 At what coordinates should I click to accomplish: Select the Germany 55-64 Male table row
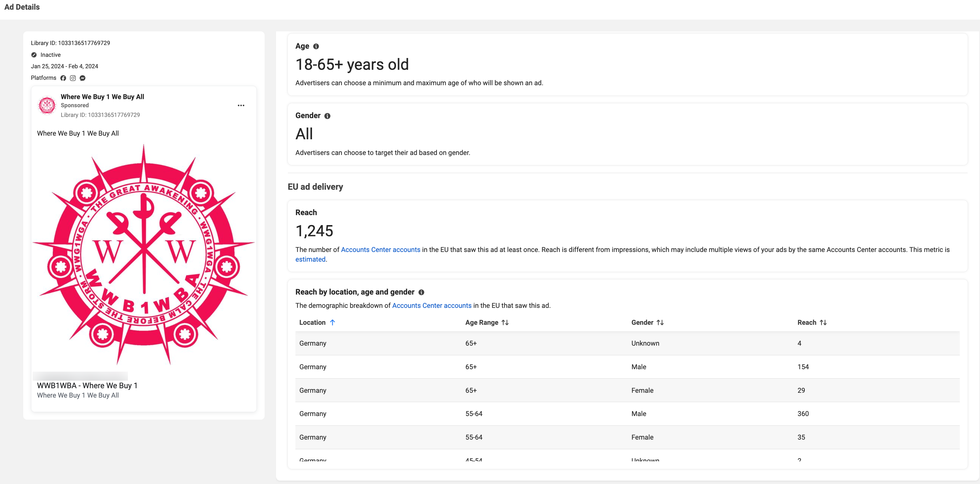coord(627,414)
